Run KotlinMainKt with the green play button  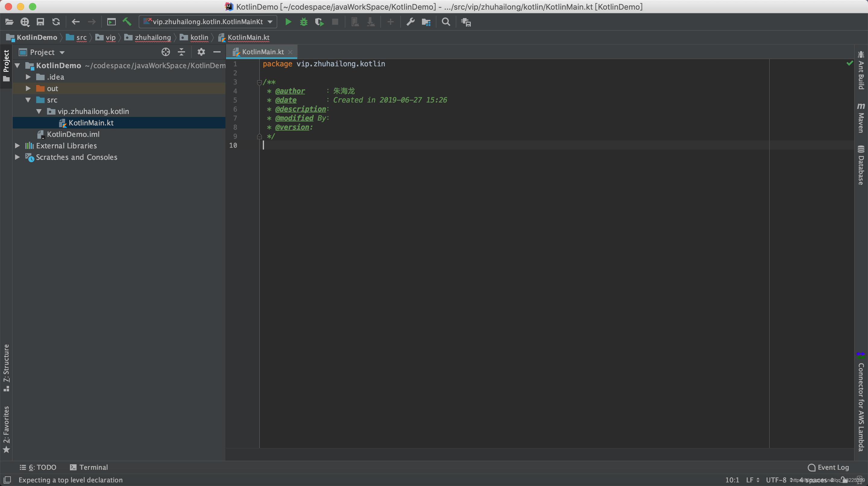[288, 22]
